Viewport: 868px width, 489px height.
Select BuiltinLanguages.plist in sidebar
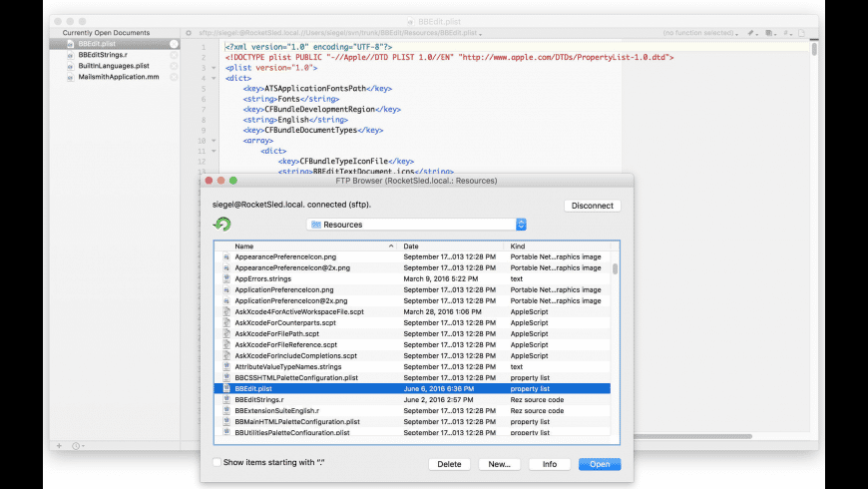pos(115,66)
